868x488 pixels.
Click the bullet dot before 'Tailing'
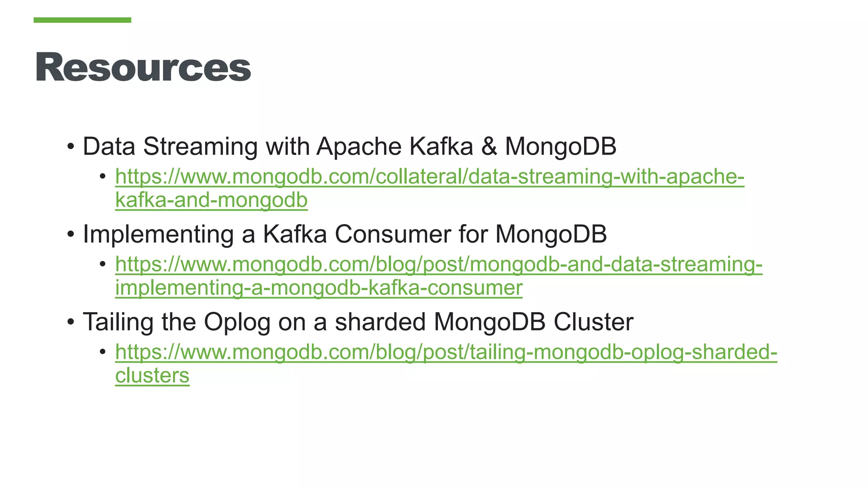(x=71, y=322)
